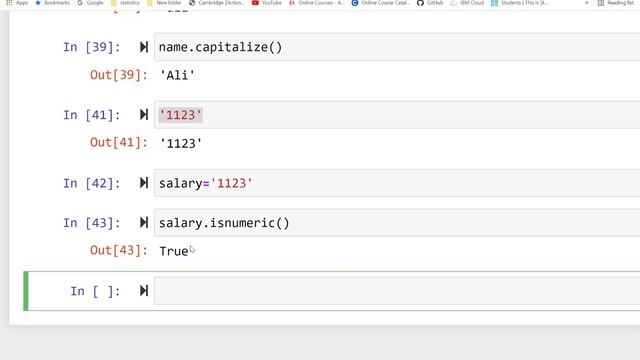Click inside the empty active code cell

pyautogui.click(x=397, y=291)
